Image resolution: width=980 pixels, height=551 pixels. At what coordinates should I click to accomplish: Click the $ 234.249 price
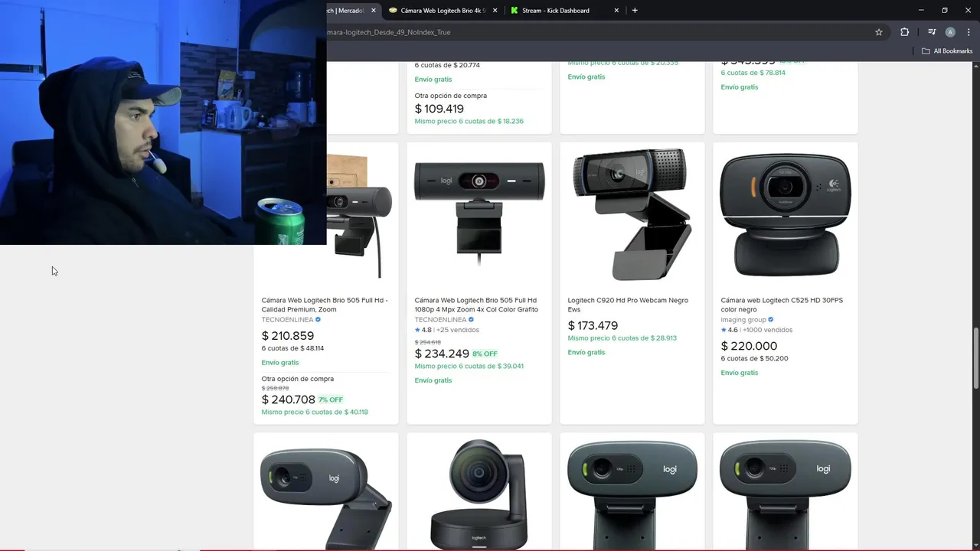[442, 354]
